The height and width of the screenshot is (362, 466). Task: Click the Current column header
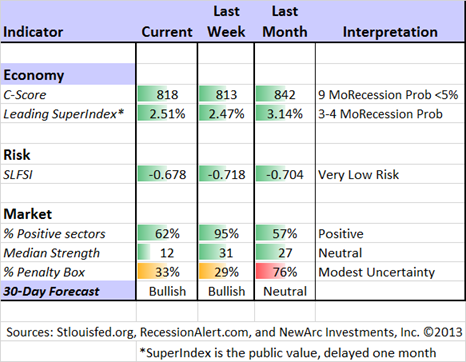click(x=167, y=32)
